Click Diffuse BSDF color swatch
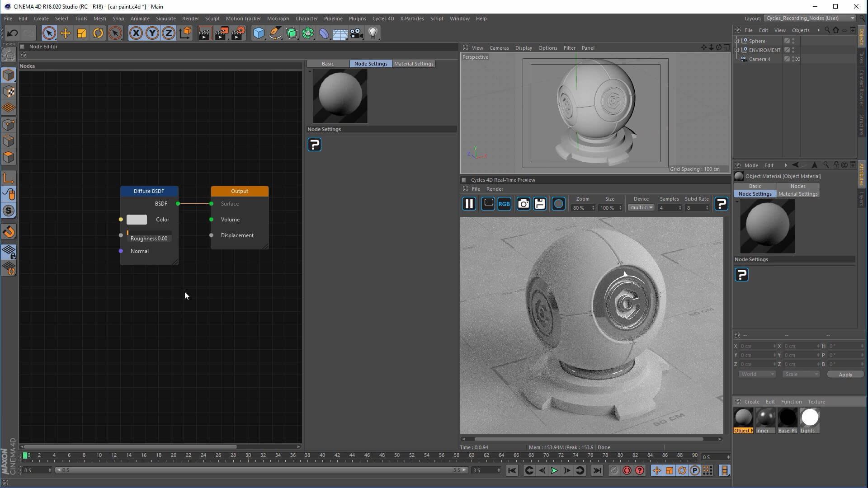Image resolution: width=868 pixels, height=488 pixels. coord(137,220)
